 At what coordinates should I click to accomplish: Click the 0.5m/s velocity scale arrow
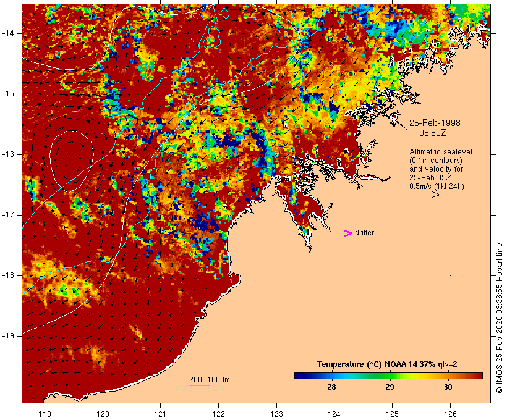coord(428,195)
